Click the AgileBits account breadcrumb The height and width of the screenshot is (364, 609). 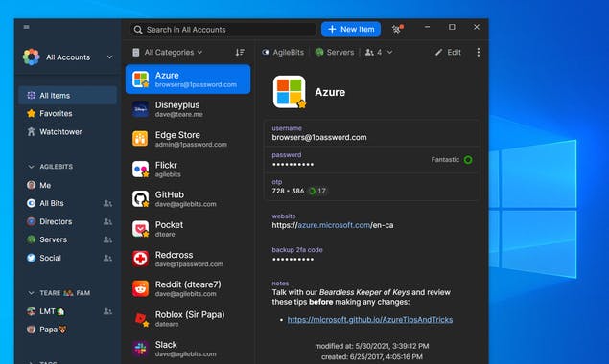click(283, 52)
